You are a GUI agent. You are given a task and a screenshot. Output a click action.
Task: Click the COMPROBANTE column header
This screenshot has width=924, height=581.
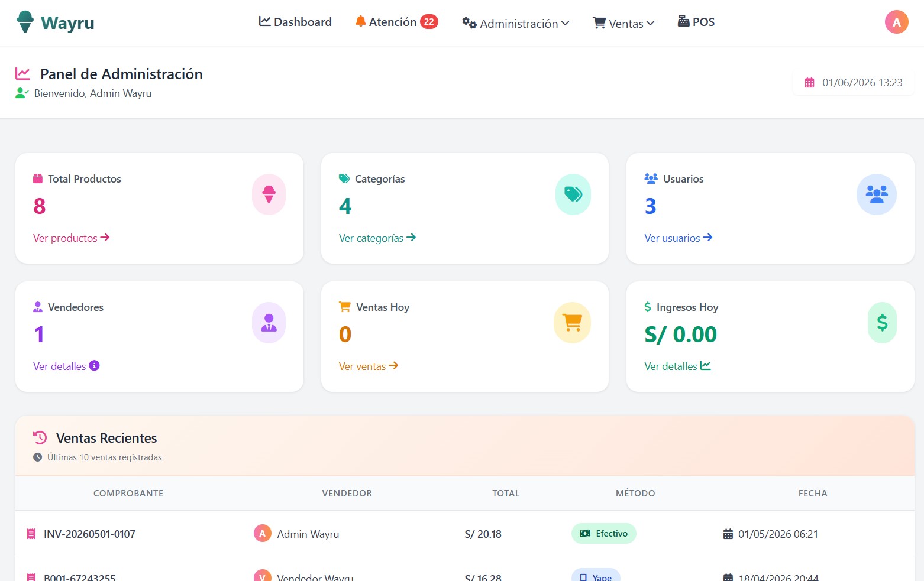[x=128, y=493]
